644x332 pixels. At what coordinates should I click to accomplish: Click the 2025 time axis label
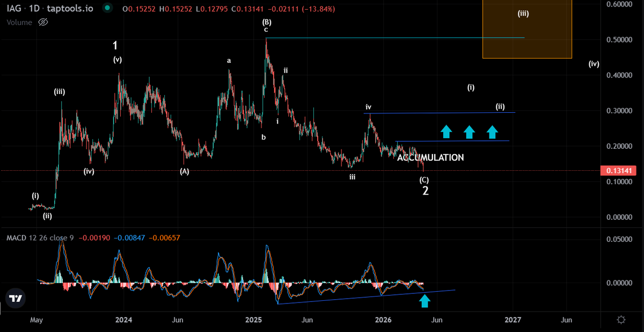point(253,320)
